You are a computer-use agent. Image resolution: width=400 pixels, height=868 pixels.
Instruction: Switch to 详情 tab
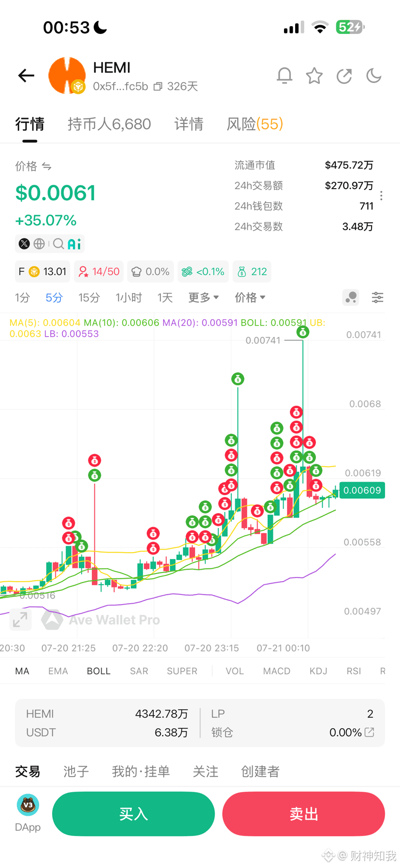click(x=189, y=124)
